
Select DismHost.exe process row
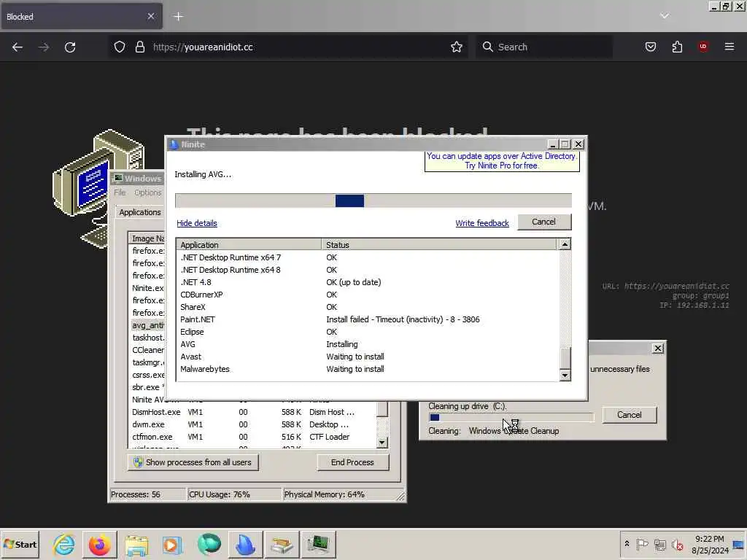(252, 413)
